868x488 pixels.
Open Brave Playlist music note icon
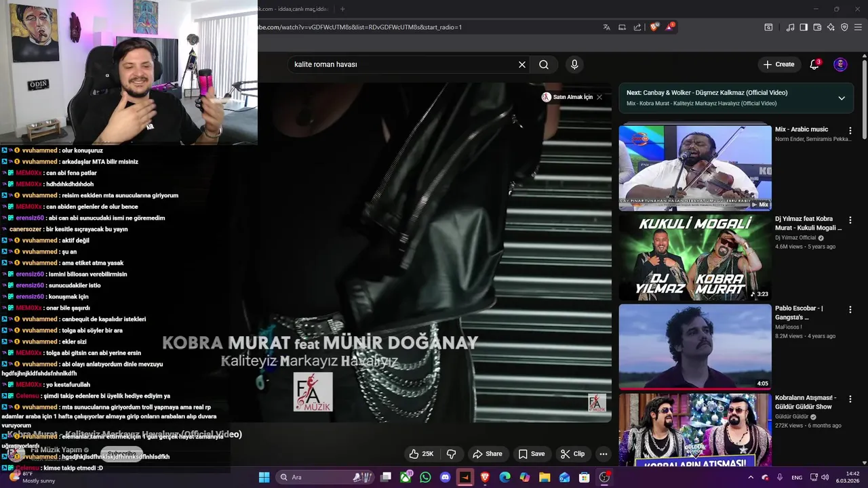pos(790,27)
